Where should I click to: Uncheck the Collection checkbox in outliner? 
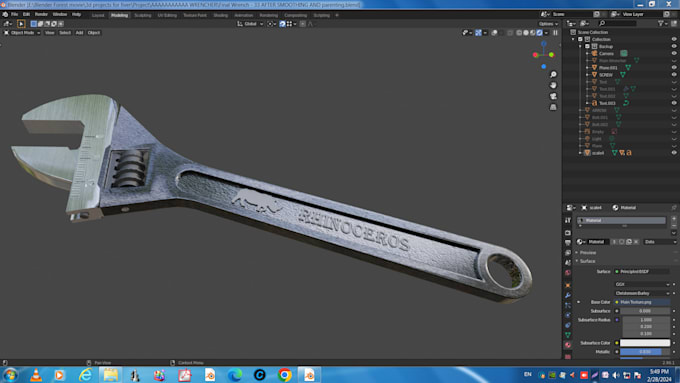click(x=580, y=39)
